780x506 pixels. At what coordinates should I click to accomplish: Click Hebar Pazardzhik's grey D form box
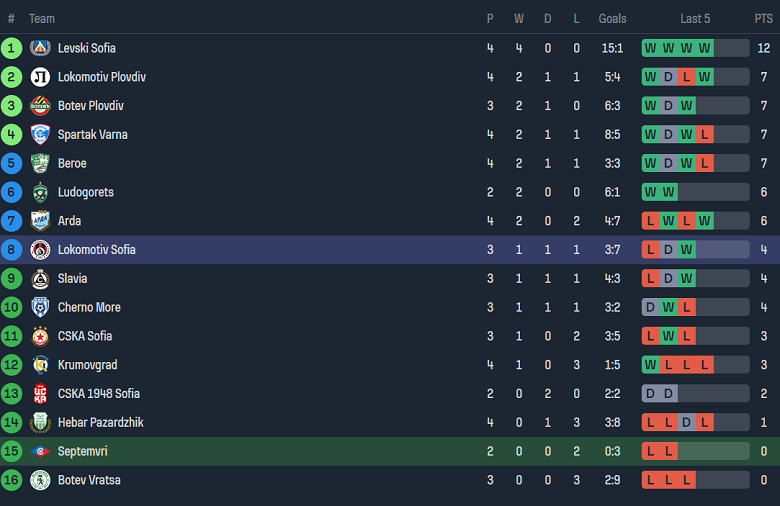(687, 422)
